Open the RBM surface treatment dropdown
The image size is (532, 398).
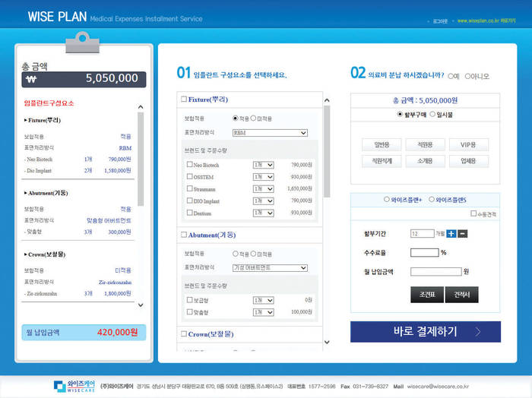tap(269, 133)
